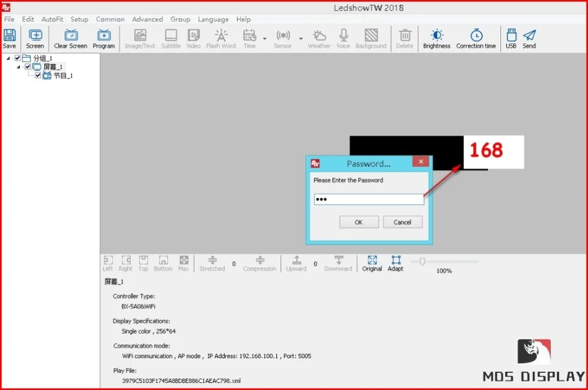Image resolution: width=588 pixels, height=390 pixels.
Task: Open the Language menu
Action: pos(213,19)
